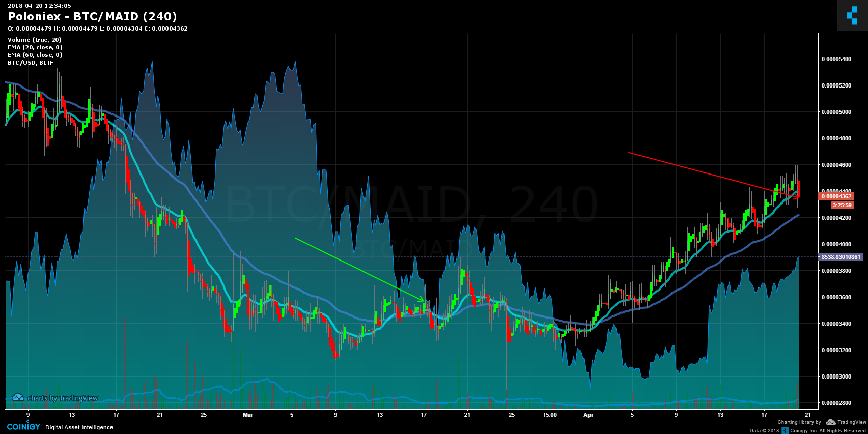Select the chart title 'Poloniex - BTC/MAID (240)'
Screen dimensions: 868x434
tap(93, 17)
